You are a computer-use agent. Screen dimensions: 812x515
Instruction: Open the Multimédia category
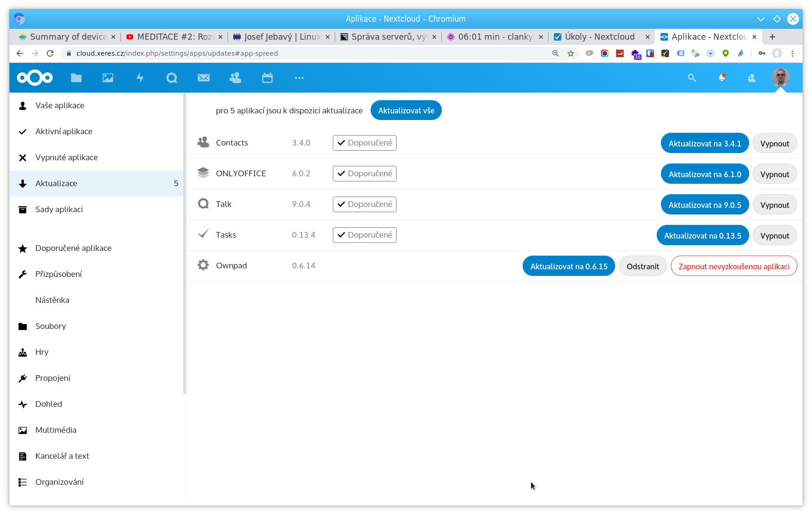(x=96, y=430)
